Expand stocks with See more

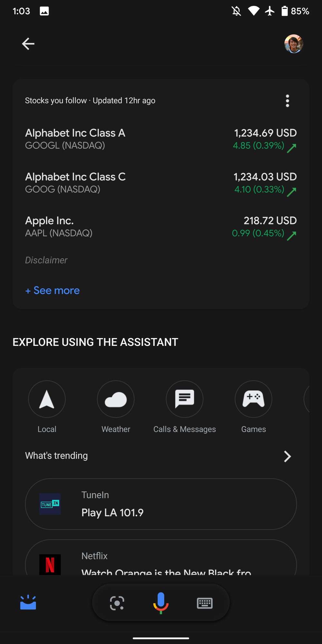tap(52, 290)
